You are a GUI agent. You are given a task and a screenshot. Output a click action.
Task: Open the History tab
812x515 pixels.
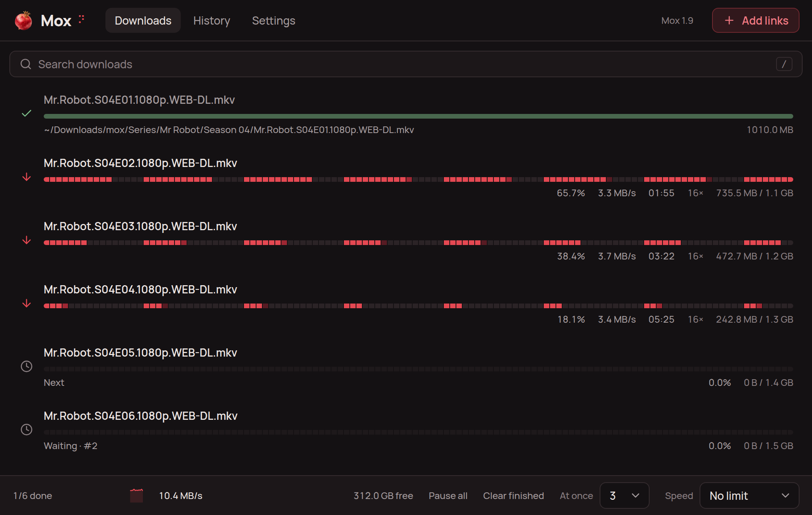pyautogui.click(x=212, y=20)
